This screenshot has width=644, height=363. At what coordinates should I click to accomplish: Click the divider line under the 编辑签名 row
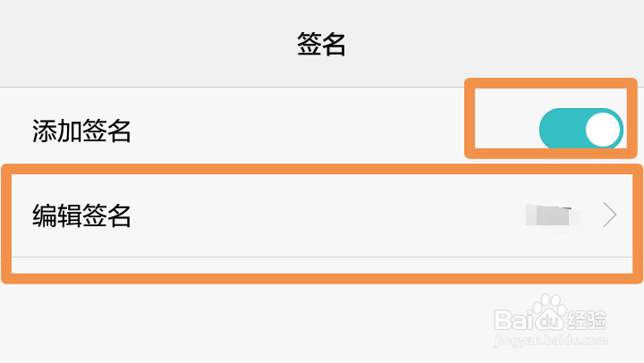322,257
